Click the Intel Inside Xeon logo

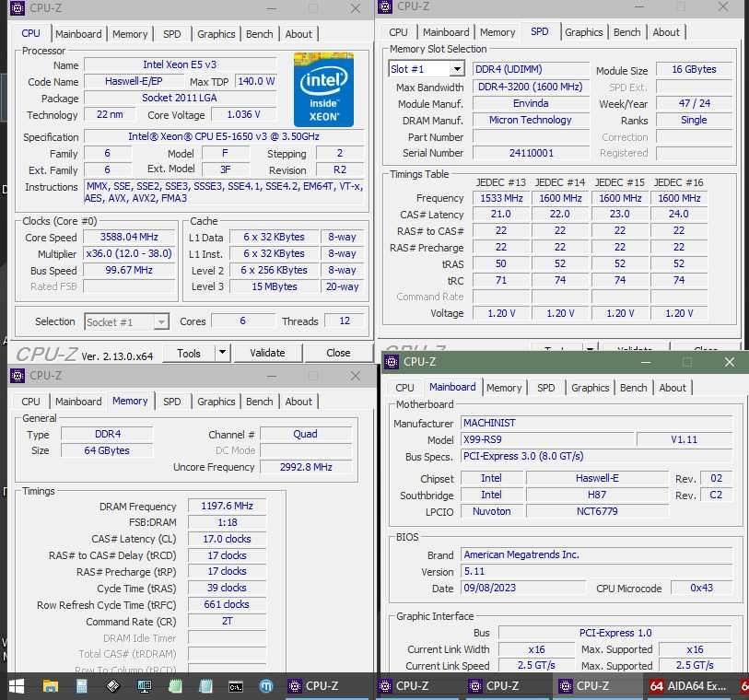[324, 89]
